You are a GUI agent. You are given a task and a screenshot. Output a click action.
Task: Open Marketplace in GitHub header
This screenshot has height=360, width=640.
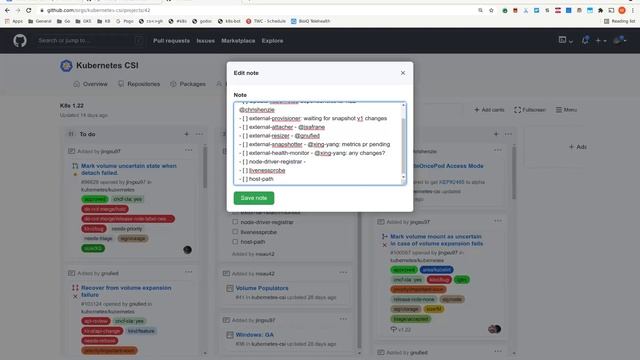[238, 41]
